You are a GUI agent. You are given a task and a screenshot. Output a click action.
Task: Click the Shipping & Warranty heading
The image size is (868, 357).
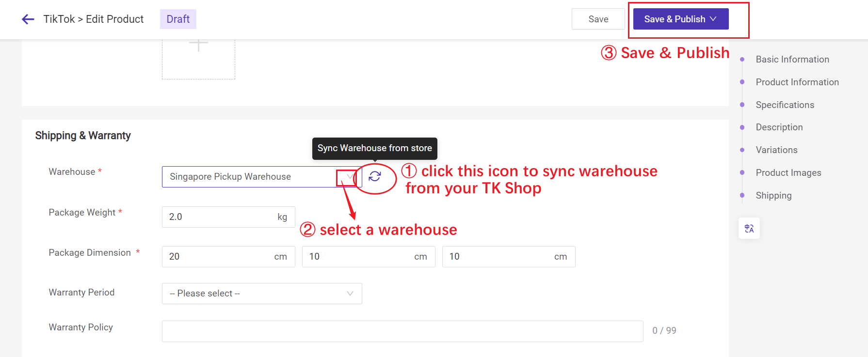(83, 136)
